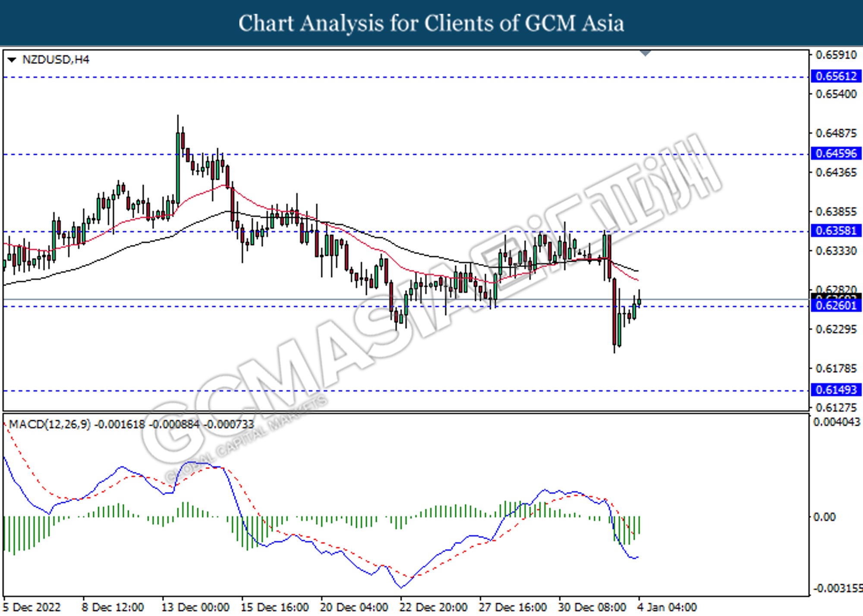Click the 0.61275 price axis value

pos(836,408)
